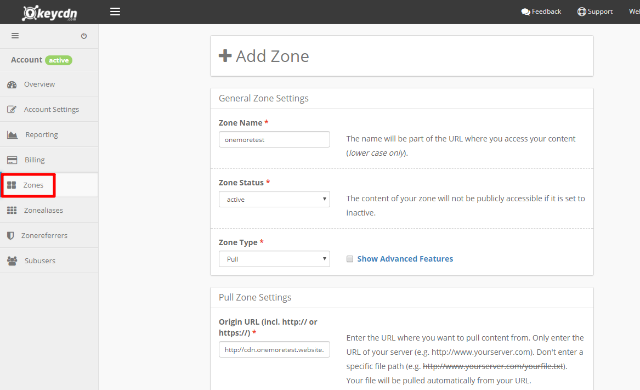Screen dimensions: 640x390
Task: Open Account Settings in the sidebar
Action: pyautogui.click(x=49, y=109)
